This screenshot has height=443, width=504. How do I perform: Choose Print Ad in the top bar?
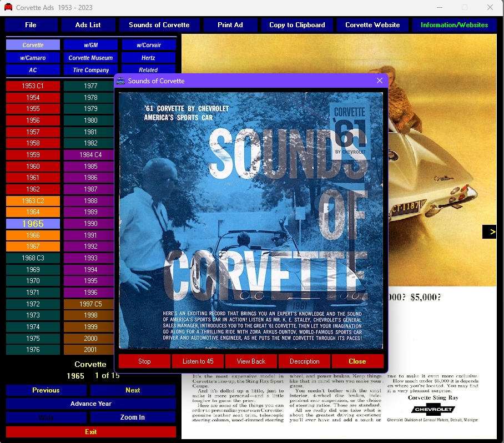click(230, 25)
